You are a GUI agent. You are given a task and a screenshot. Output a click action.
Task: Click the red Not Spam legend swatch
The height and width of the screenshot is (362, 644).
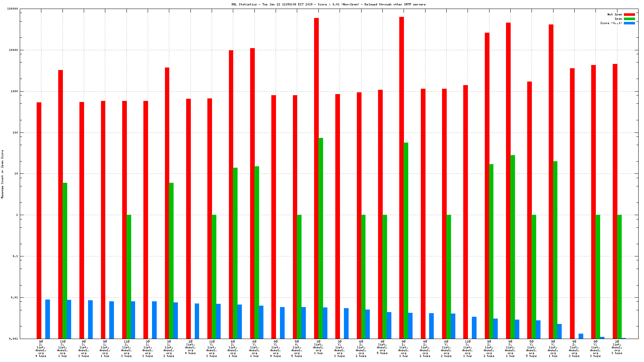629,15
